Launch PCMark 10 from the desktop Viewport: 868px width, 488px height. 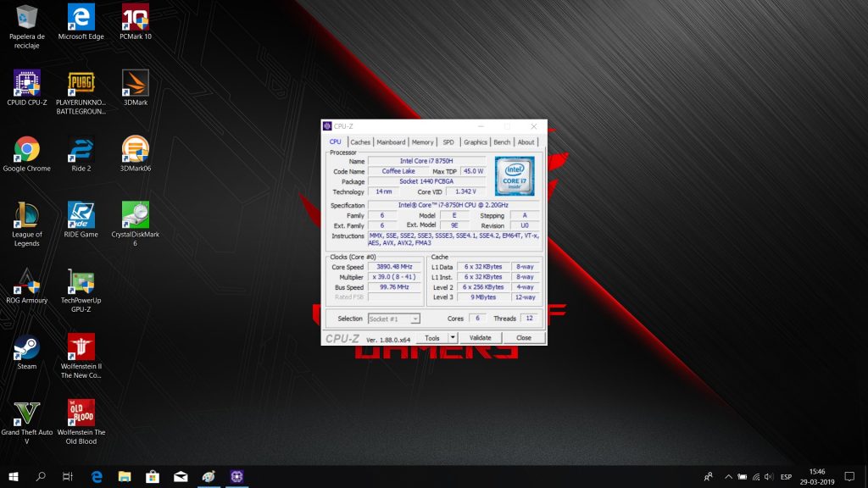[136, 18]
